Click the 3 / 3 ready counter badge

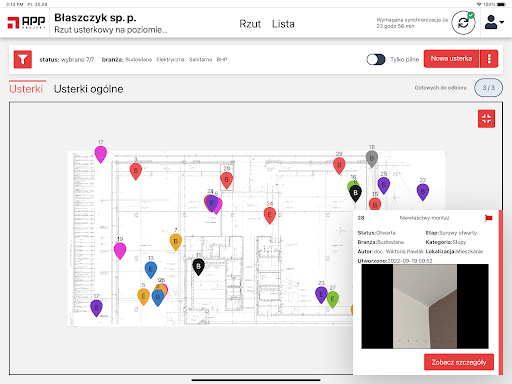click(x=488, y=88)
